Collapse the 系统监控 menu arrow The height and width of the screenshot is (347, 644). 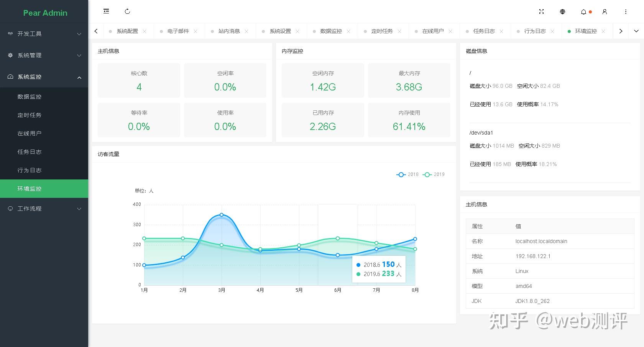click(x=79, y=77)
